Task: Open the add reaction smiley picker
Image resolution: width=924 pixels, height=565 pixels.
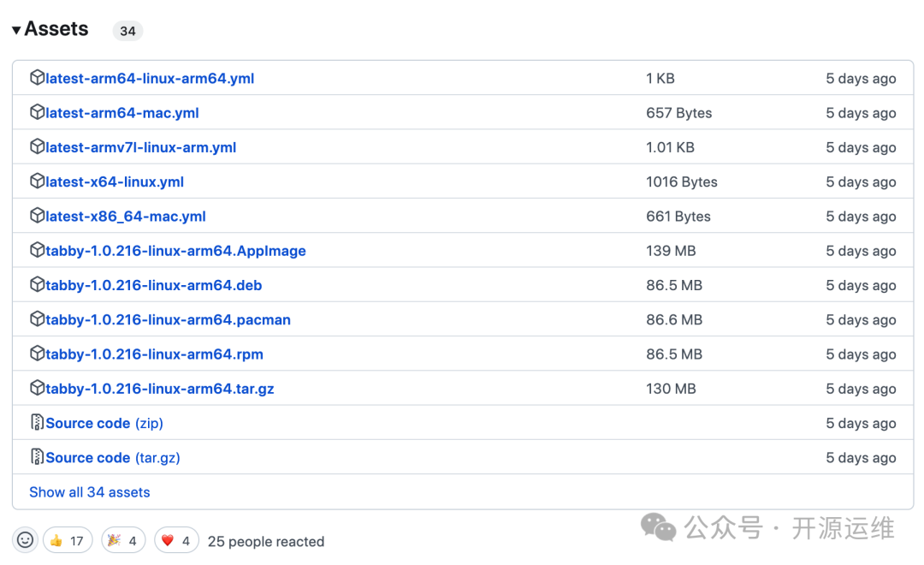Action: 26,540
